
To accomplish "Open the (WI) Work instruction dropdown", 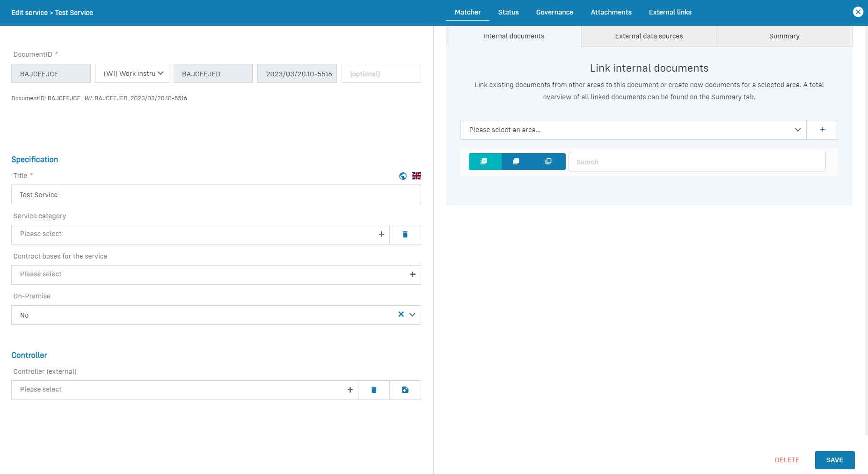I will click(x=132, y=74).
